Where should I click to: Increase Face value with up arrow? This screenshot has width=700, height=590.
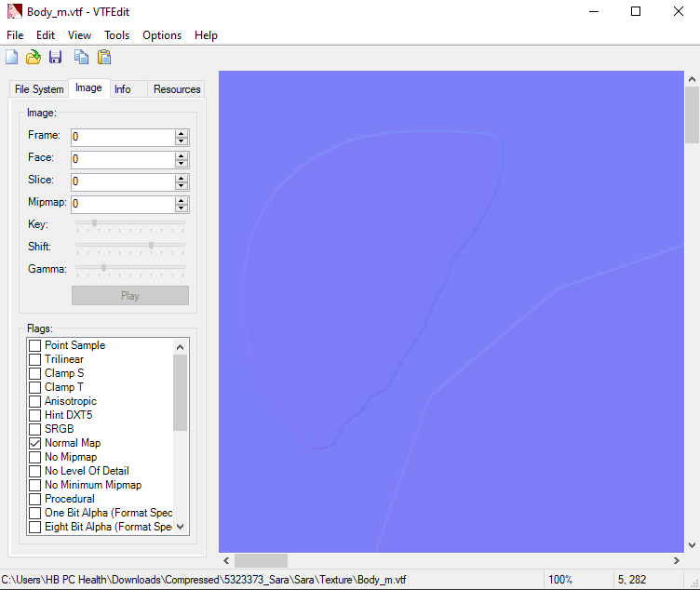click(x=182, y=155)
